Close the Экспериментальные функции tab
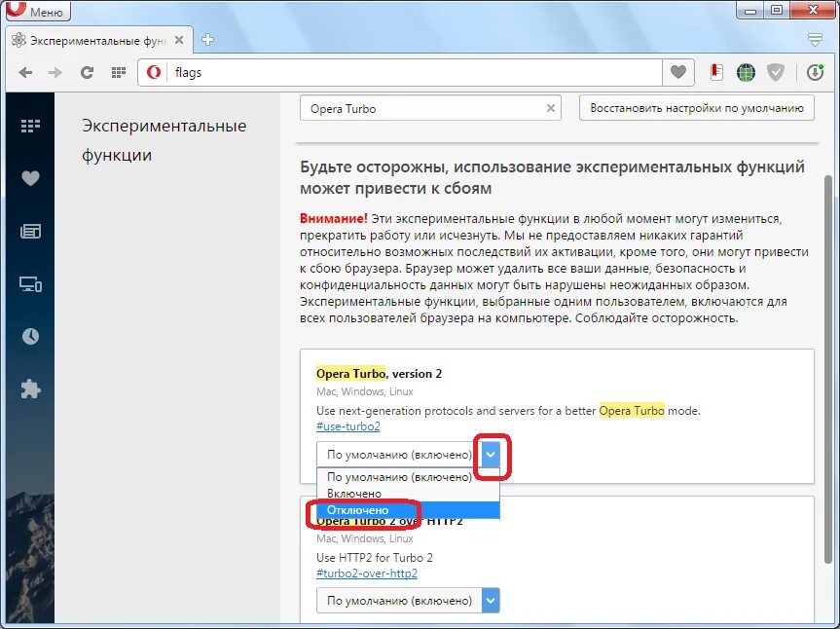 point(179,40)
